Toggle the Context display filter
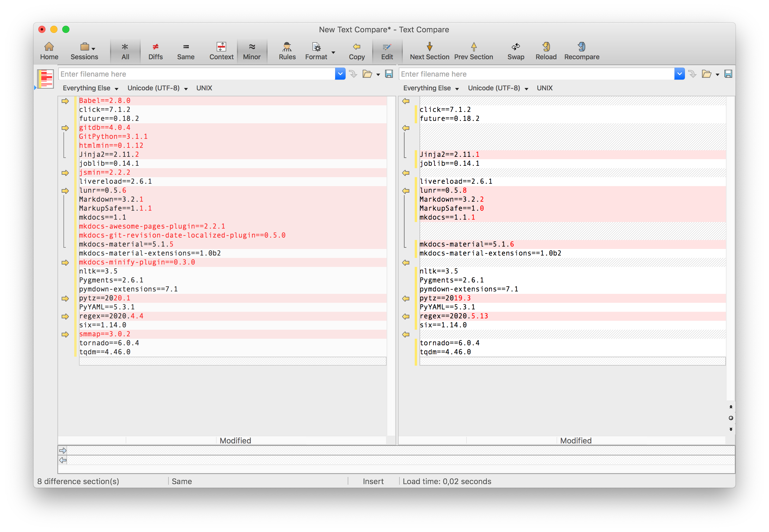The image size is (769, 532). click(x=221, y=51)
